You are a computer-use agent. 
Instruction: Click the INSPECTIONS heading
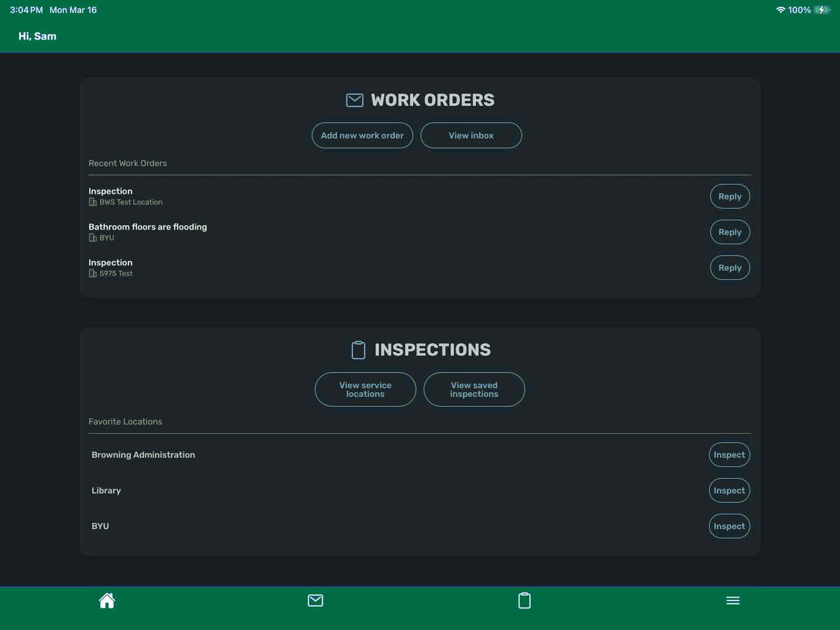pos(433,350)
